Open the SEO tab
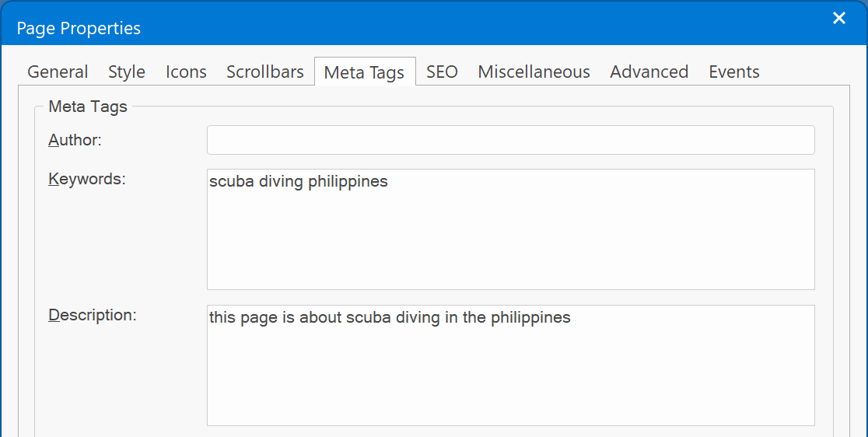This screenshot has width=868, height=437. click(442, 72)
